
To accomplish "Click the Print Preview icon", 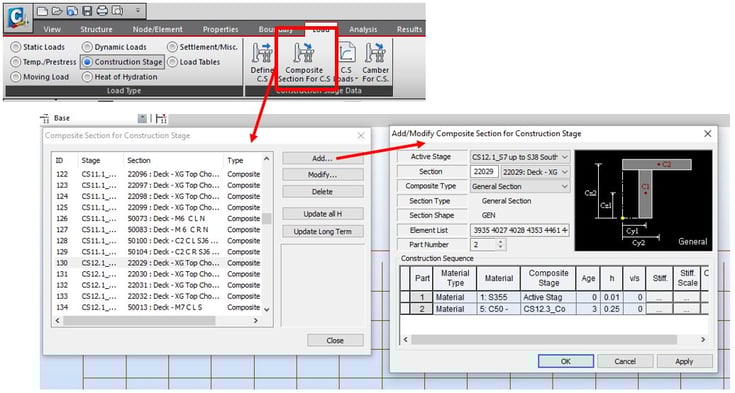I will (118, 10).
